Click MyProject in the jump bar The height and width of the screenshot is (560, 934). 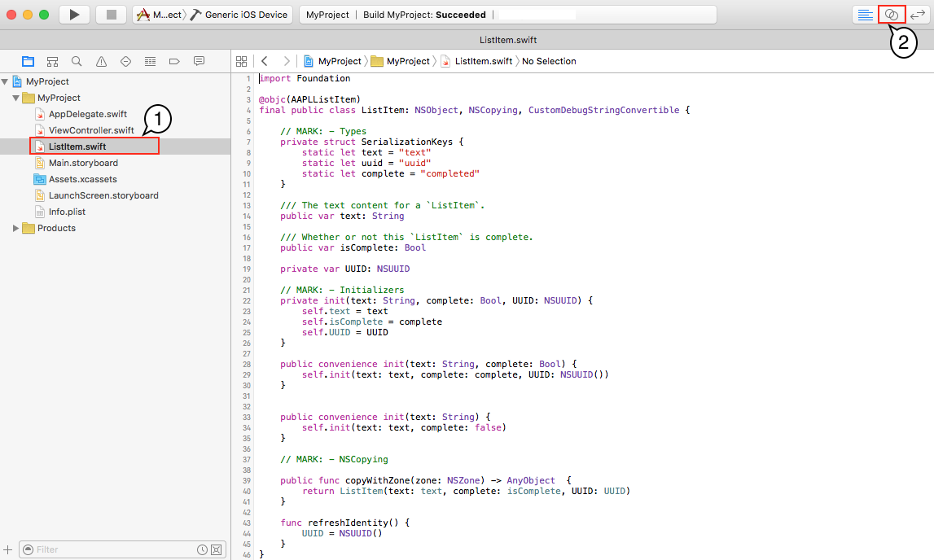339,60
